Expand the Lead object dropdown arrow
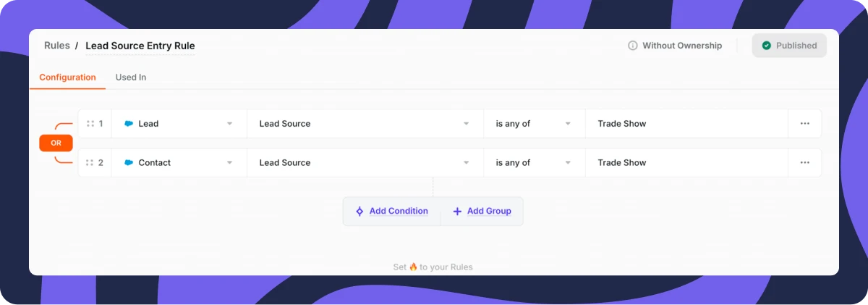The image size is (868, 305). (x=229, y=124)
